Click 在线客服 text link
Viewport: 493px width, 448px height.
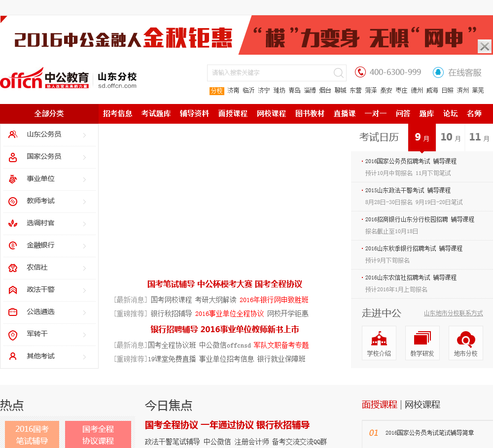(465, 72)
